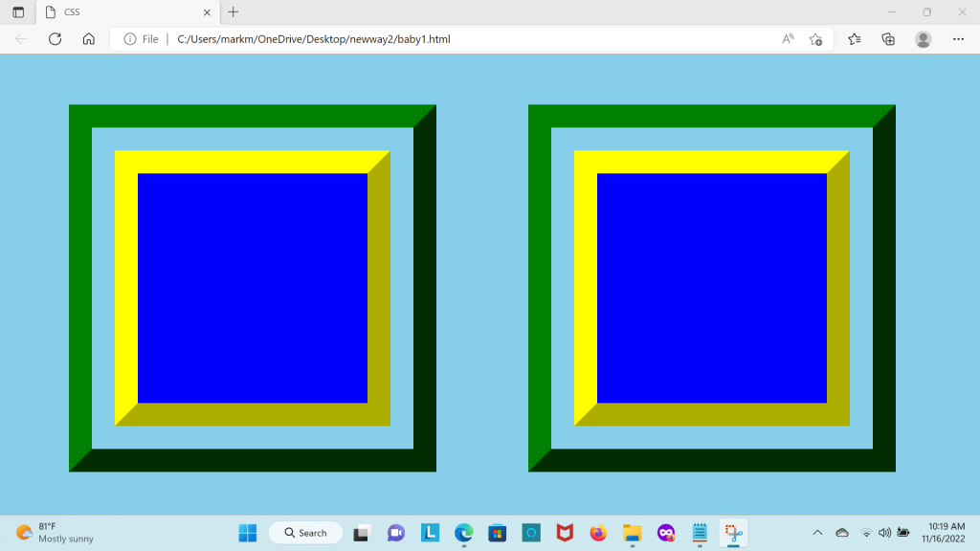The image size is (980, 551).
Task: Show hidden system tray icons
Action: pos(817,533)
